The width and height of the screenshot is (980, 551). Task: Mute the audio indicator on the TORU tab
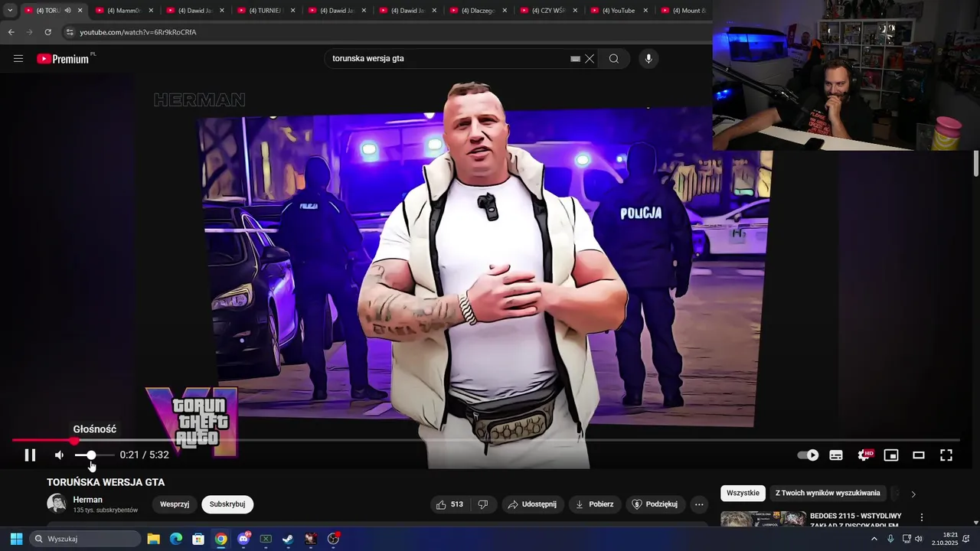point(67,11)
